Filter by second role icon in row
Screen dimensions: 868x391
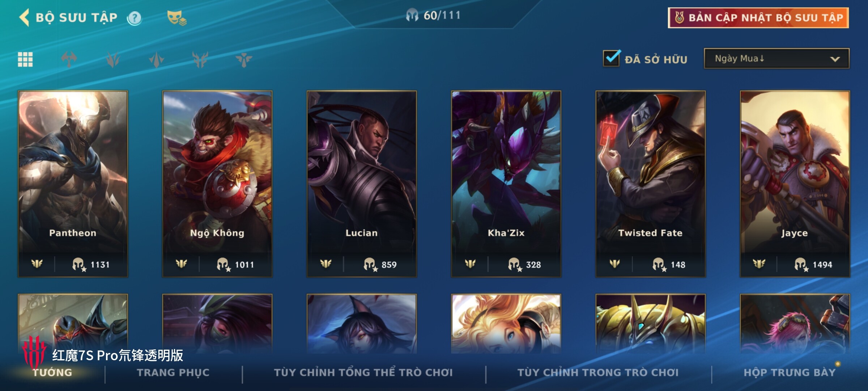[113, 59]
